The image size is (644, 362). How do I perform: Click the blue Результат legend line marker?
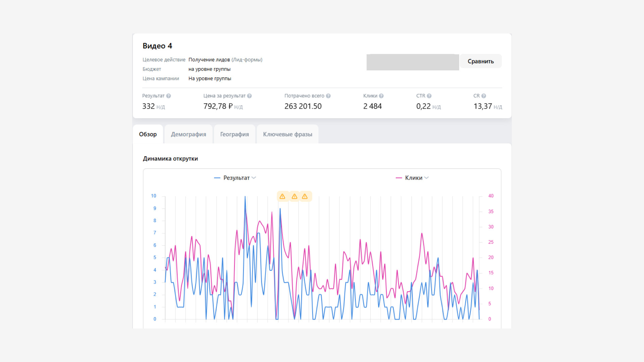(x=217, y=178)
